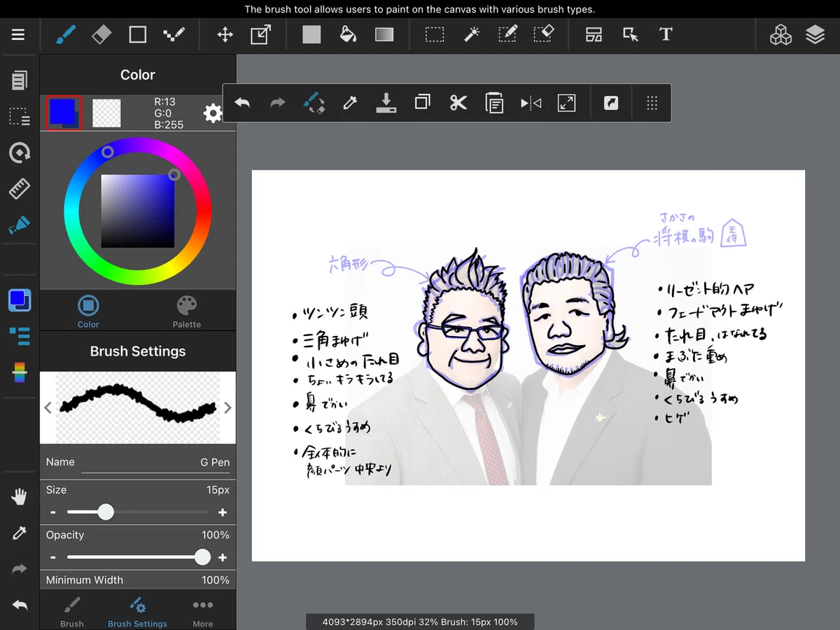Open the Layers panel icon

pyautogui.click(x=815, y=34)
